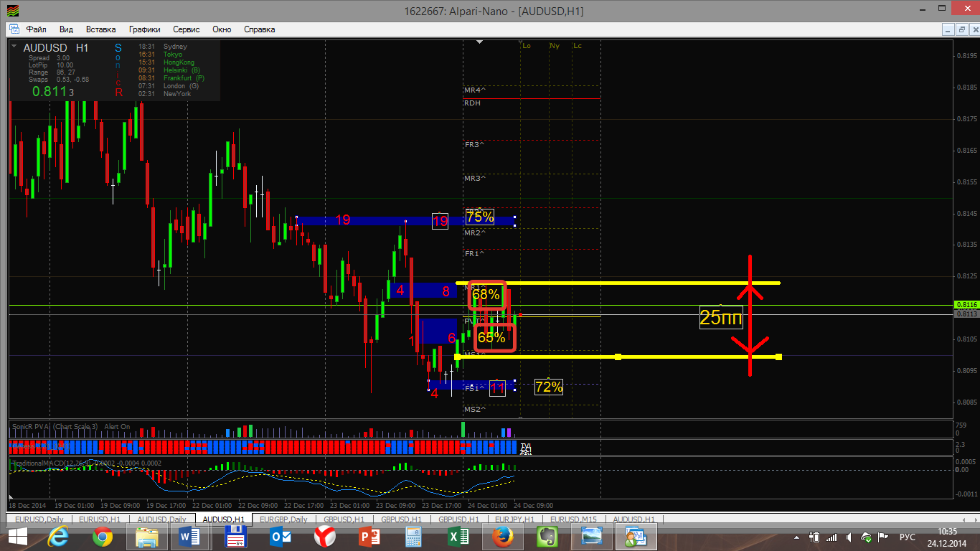Select the boxed 11 label near FS1
The image size is (980, 551).
pyautogui.click(x=497, y=388)
